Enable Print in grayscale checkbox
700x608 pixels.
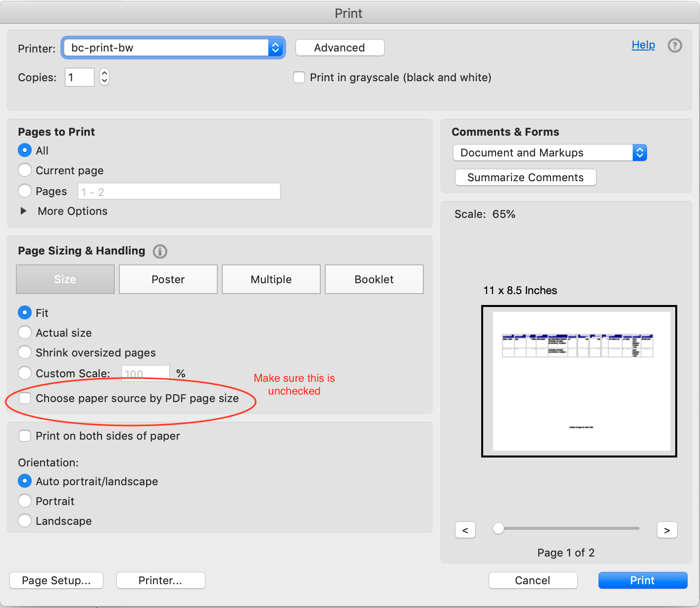tap(299, 77)
